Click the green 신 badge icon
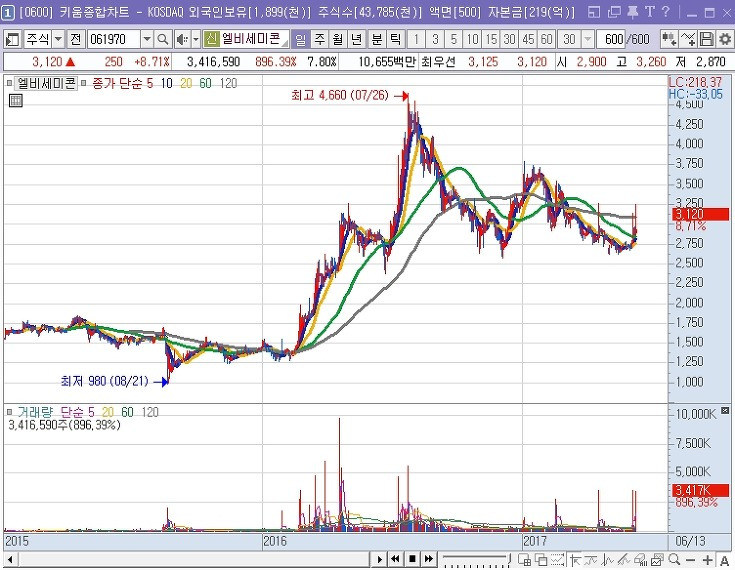 click(x=212, y=39)
